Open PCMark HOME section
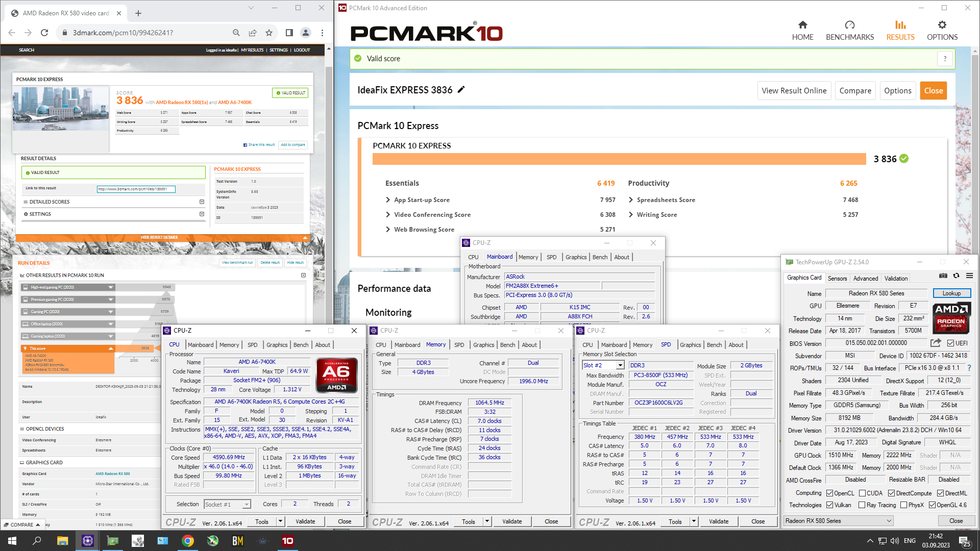Viewport: 980px width, 551px height. click(802, 31)
